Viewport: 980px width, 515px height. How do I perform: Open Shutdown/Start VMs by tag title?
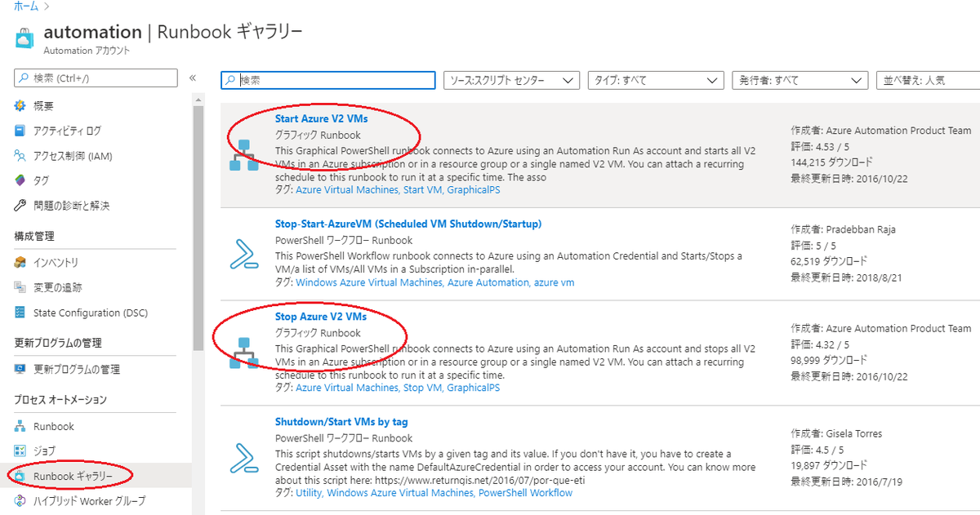click(x=341, y=422)
